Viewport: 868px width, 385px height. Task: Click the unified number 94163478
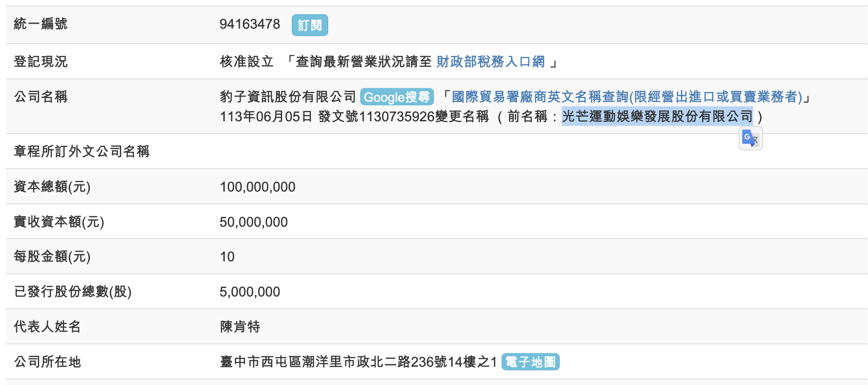250,24
